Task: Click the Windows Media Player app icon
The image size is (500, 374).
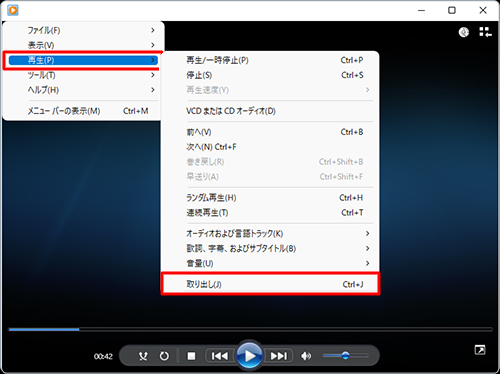Action: [13, 10]
